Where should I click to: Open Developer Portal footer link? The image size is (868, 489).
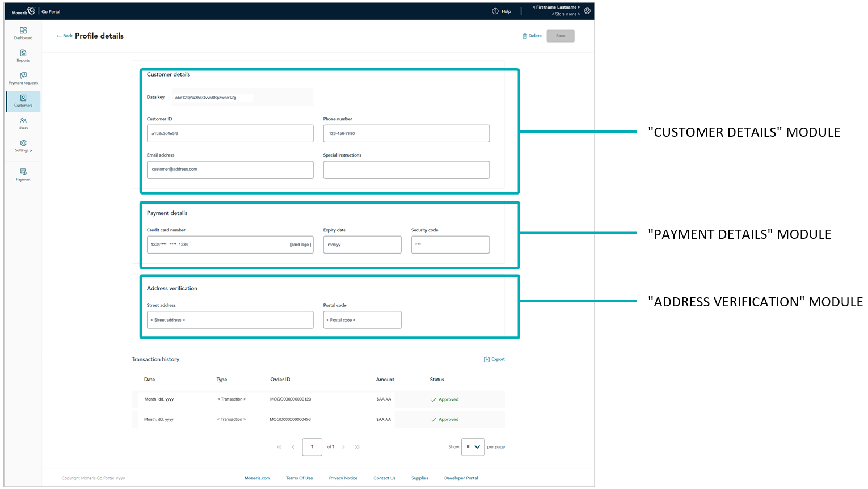click(x=461, y=478)
